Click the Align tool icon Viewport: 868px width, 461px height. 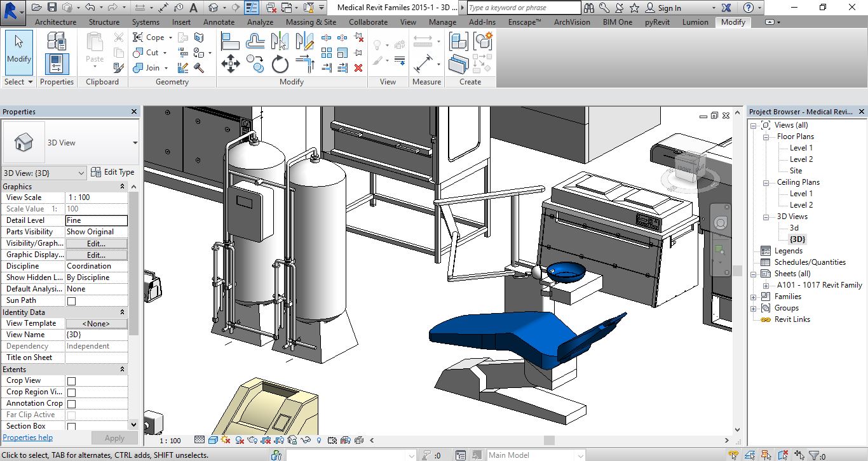[x=230, y=42]
